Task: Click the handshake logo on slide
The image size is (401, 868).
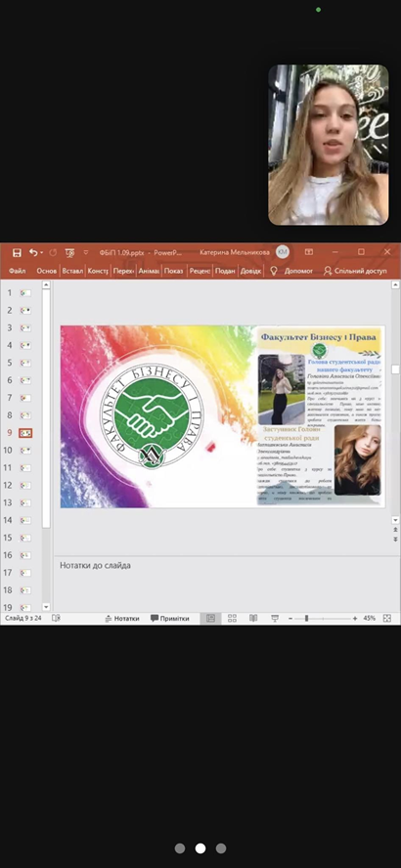Action: tap(152, 414)
